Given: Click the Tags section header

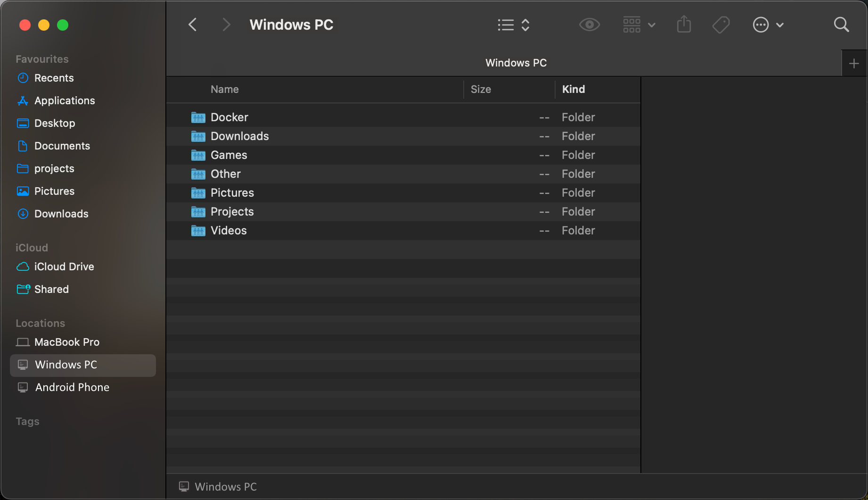Looking at the screenshot, I should [27, 421].
